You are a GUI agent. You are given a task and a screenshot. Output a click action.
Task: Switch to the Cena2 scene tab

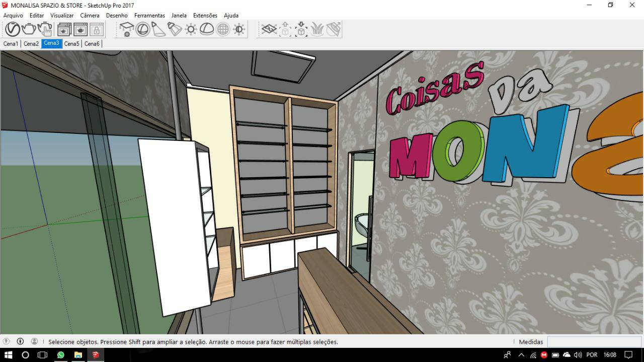click(31, 44)
